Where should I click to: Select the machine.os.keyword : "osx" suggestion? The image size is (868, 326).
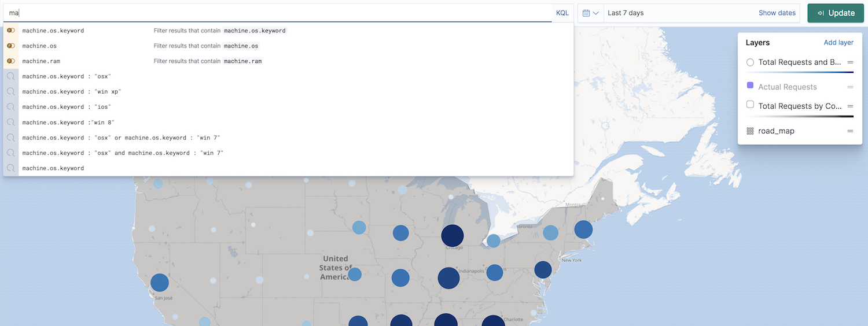(x=67, y=76)
